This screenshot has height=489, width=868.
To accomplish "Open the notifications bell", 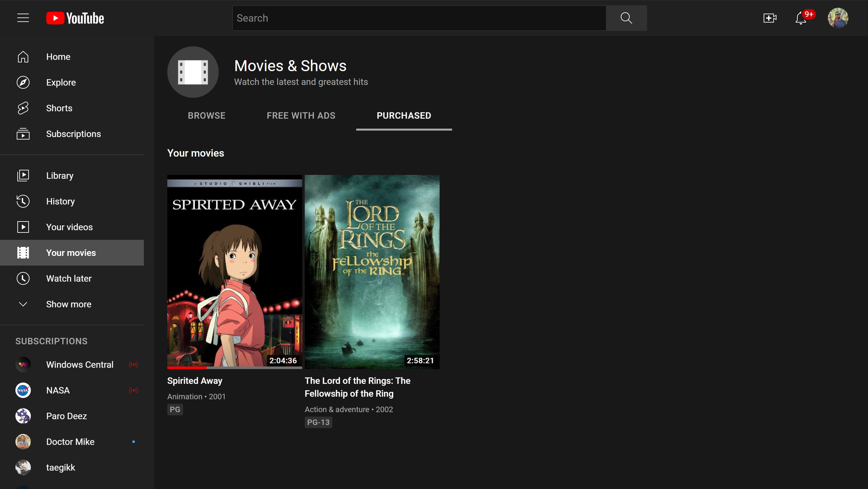I will 801,18.
